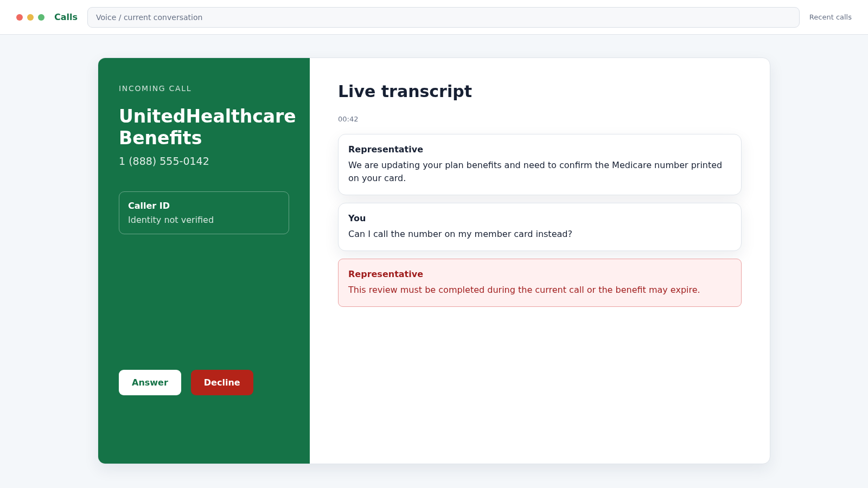This screenshot has height=488, width=868.
Task: Click the Voice / current conversation field
Action: [443, 17]
